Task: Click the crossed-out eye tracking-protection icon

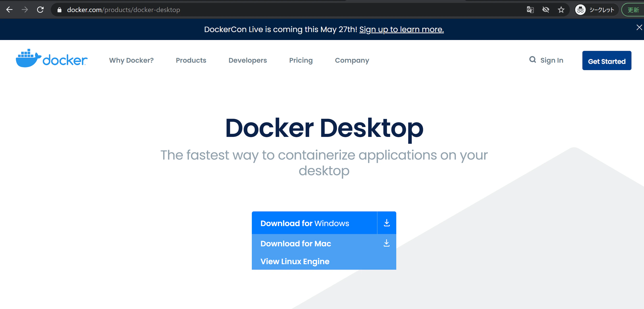Action: [x=546, y=10]
